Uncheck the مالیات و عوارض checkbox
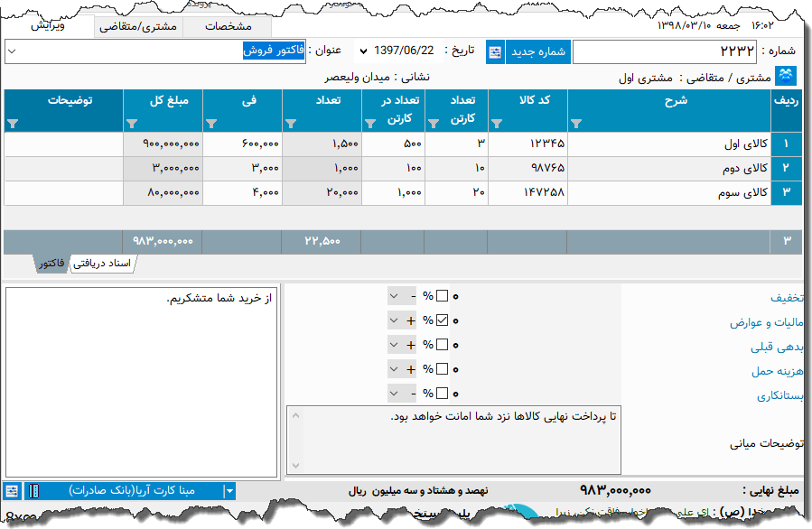This screenshot has height=529, width=812. 442,320
